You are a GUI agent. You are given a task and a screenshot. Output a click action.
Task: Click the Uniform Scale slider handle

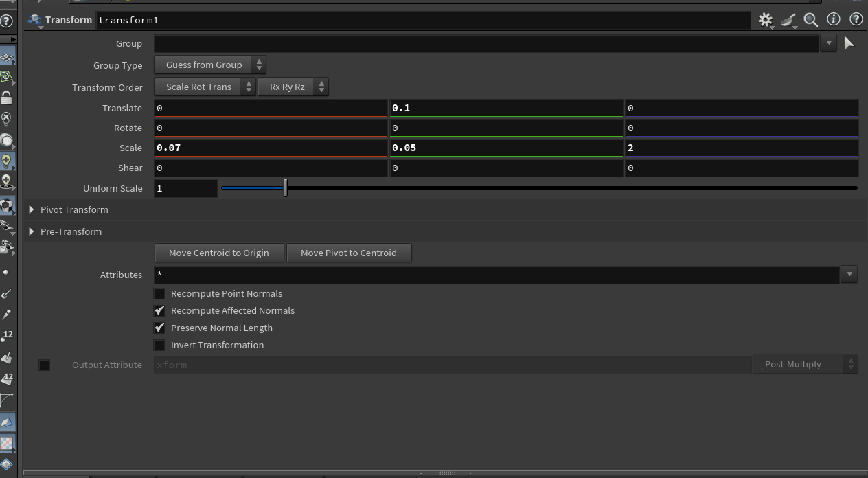(x=285, y=187)
